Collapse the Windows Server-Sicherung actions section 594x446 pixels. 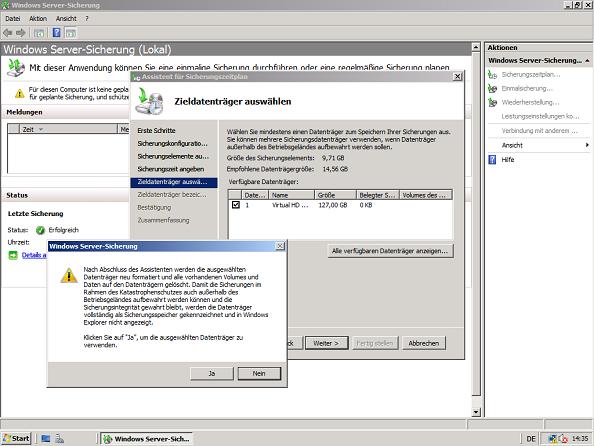coord(587,61)
